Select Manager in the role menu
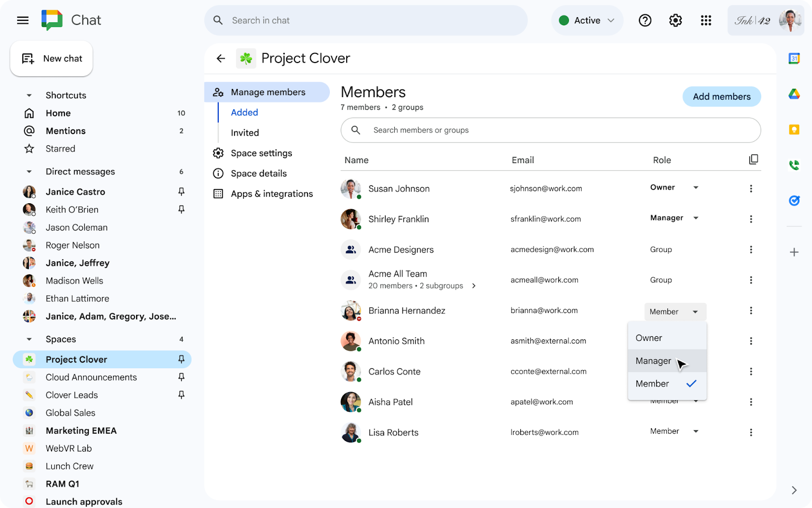Viewport: 812px width, 508px height. (x=653, y=361)
